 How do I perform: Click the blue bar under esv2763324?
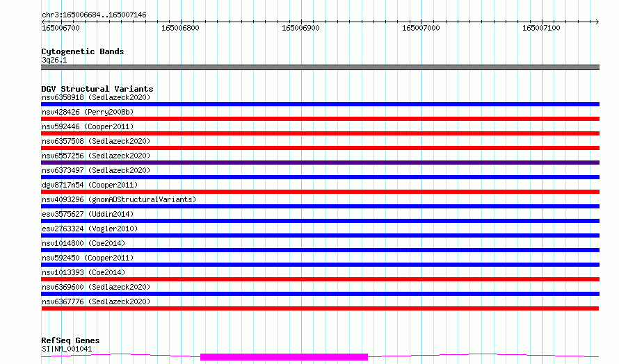click(320, 235)
